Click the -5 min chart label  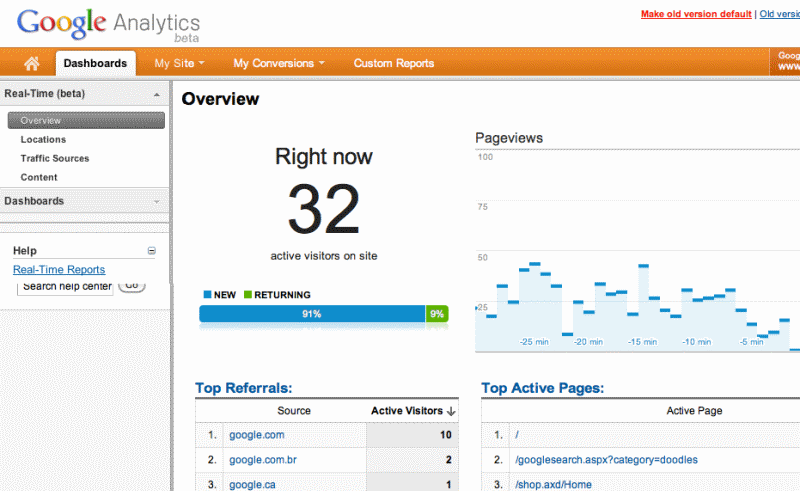point(752,342)
